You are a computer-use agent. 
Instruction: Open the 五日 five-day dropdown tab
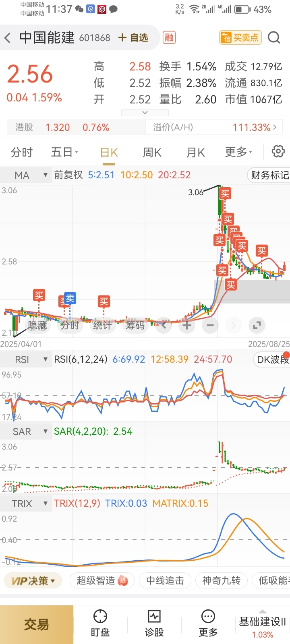(64, 152)
